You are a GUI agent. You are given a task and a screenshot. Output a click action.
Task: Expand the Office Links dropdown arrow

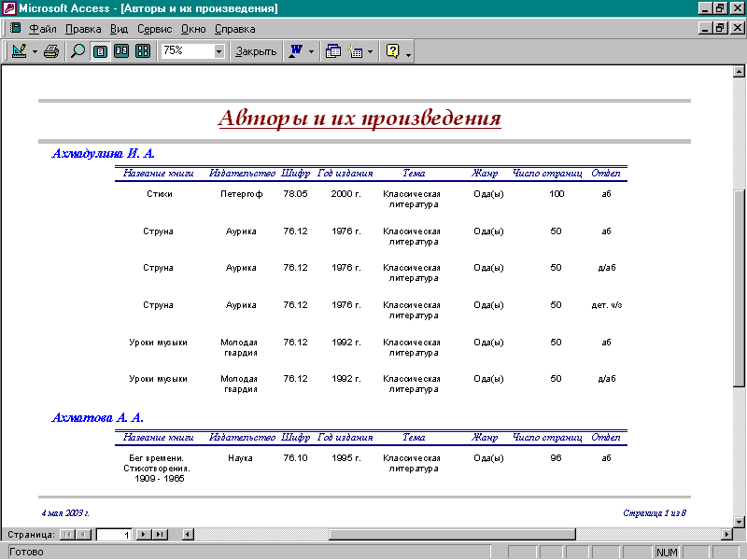312,51
